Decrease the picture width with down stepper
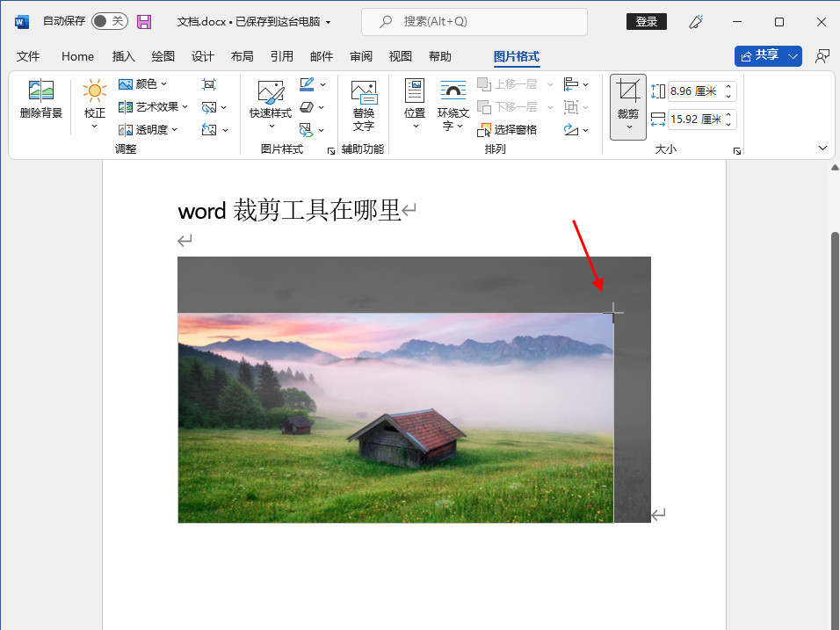Viewport: 840px width, 630px height. (728, 124)
